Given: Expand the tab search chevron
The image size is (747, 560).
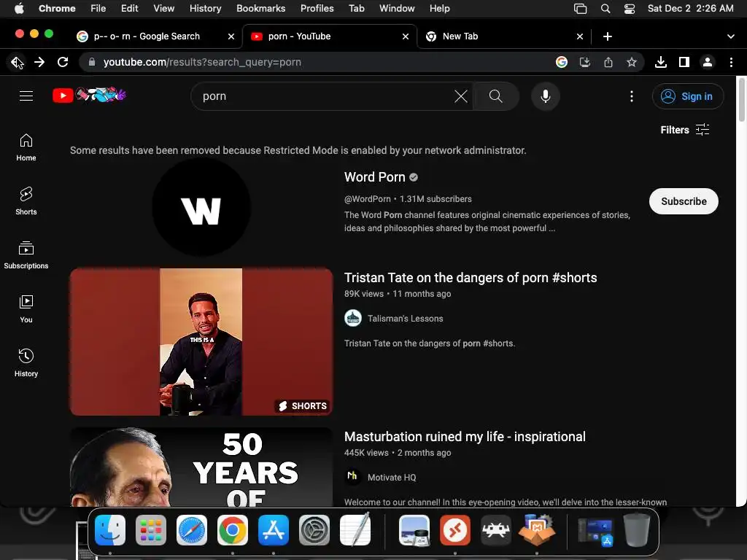Looking at the screenshot, I should 731,36.
